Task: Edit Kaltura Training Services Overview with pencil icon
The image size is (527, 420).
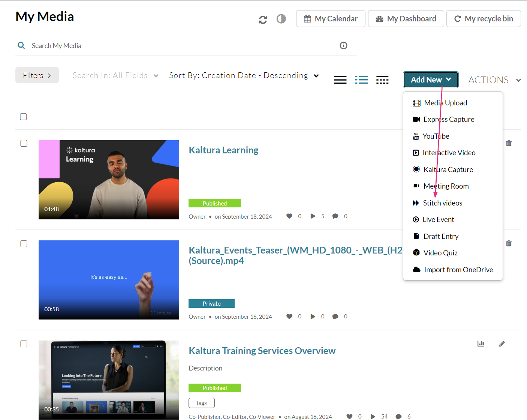Action: point(502,343)
